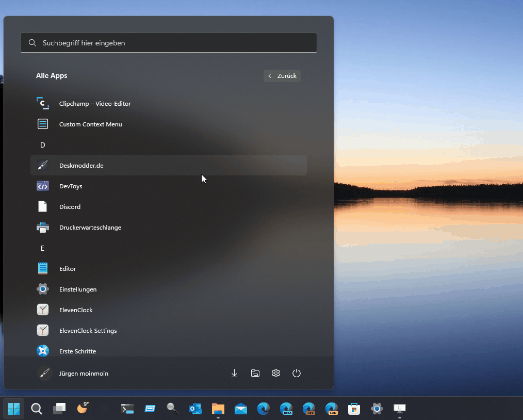Click the Jürgen moinmoin user name
Image resolution: width=523 pixels, height=420 pixels.
(84, 374)
